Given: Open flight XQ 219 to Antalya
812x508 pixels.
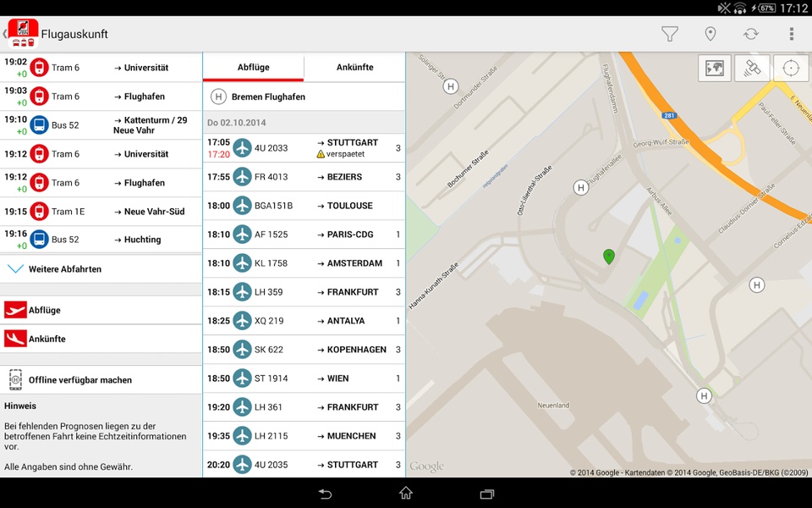Looking at the screenshot, I should click(x=304, y=321).
